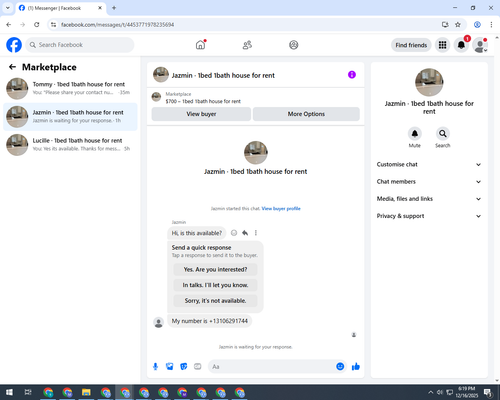Viewport: 500px width, 400px height.
Task: Send 'Yes. Are you interested?' quick response
Action: pyautogui.click(x=215, y=269)
